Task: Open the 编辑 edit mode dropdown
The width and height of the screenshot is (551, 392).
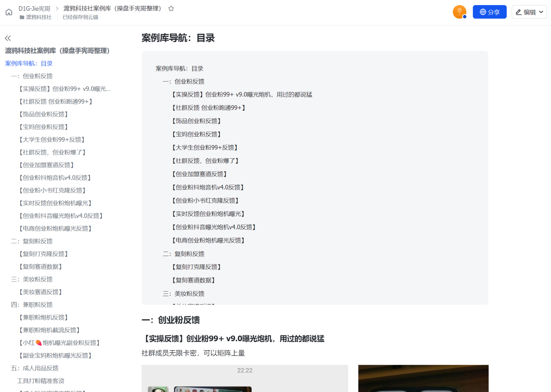Action: click(529, 12)
